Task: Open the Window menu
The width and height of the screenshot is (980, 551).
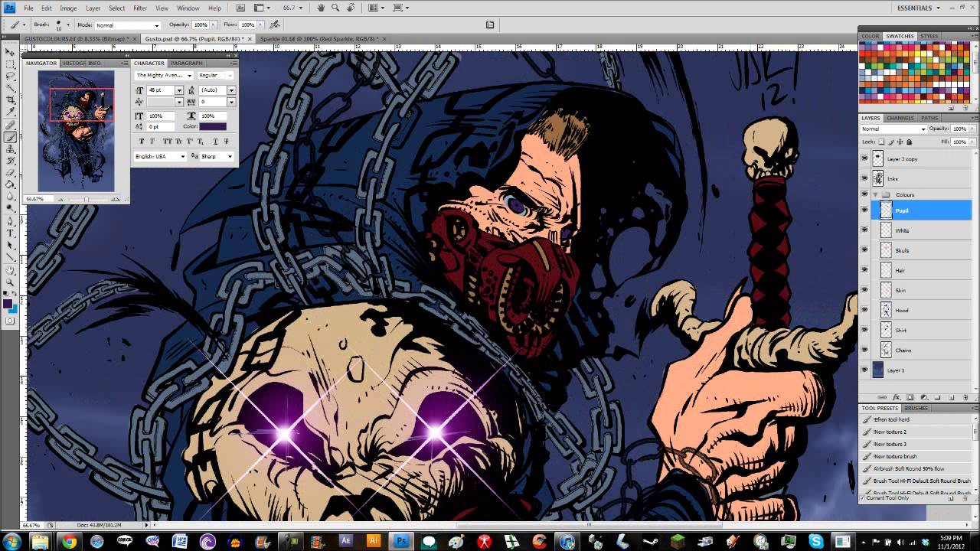Action: 188,8
